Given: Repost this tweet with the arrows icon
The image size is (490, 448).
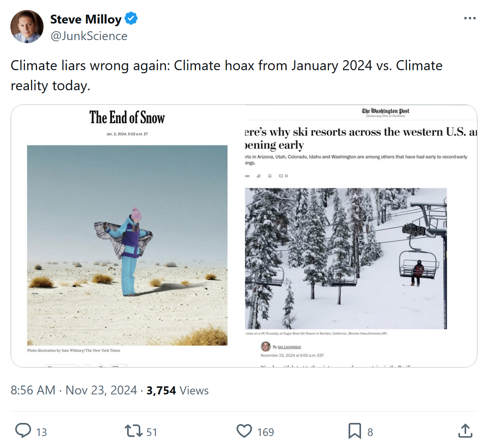Looking at the screenshot, I should (134, 431).
